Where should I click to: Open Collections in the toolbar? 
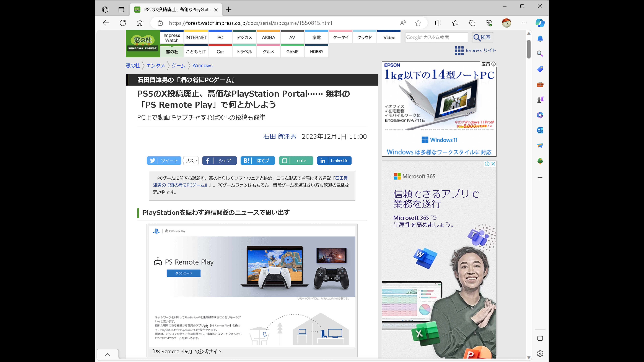tap(472, 23)
